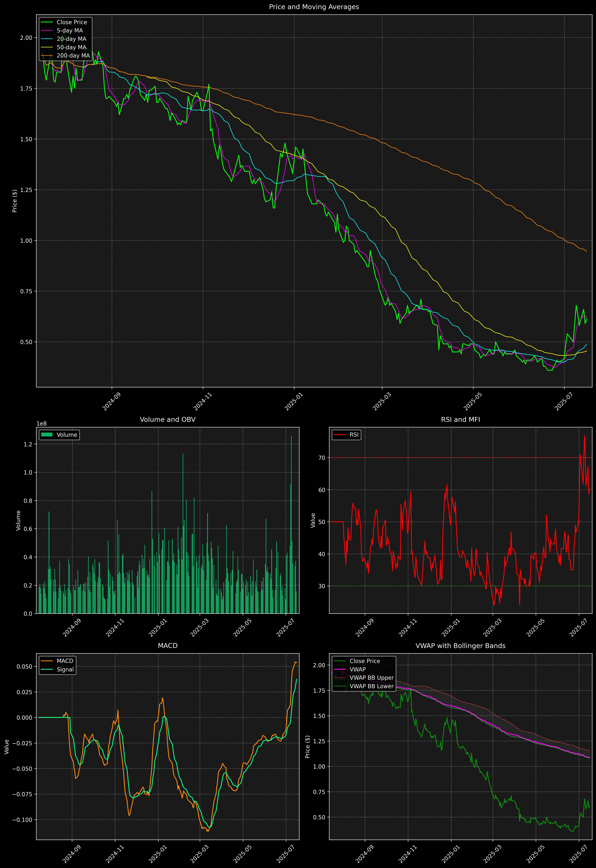Click the 'RSI and MFI' chart title
Image resolution: width=596 pixels, height=868 pixels.
(460, 419)
